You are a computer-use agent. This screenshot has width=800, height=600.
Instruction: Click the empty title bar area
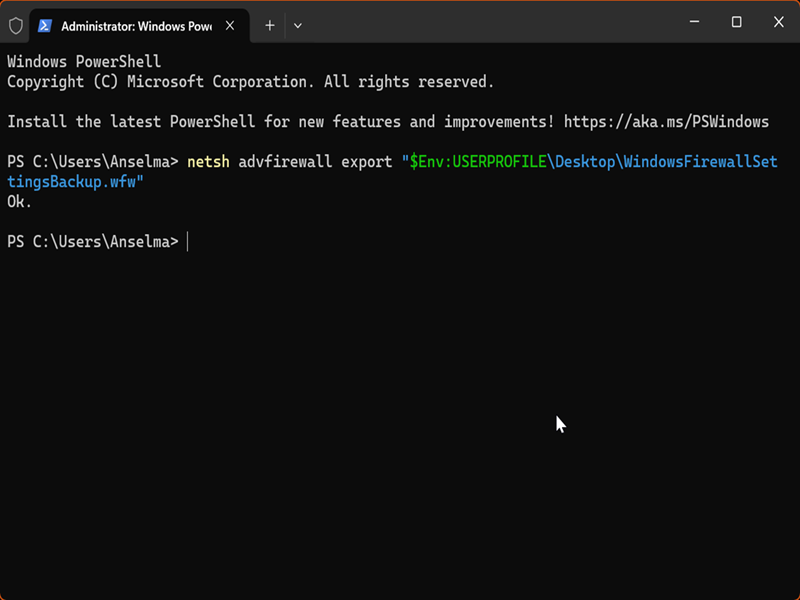pyautogui.click(x=480, y=22)
